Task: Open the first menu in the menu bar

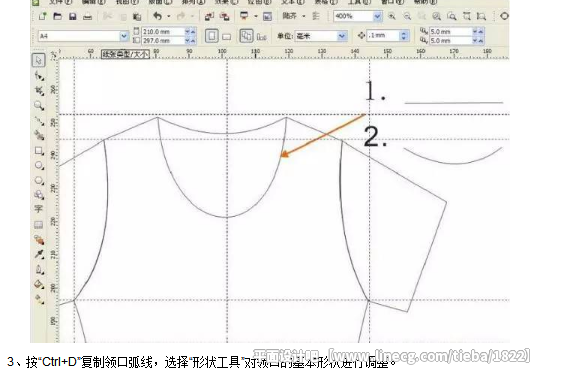Action: click(60, 2)
